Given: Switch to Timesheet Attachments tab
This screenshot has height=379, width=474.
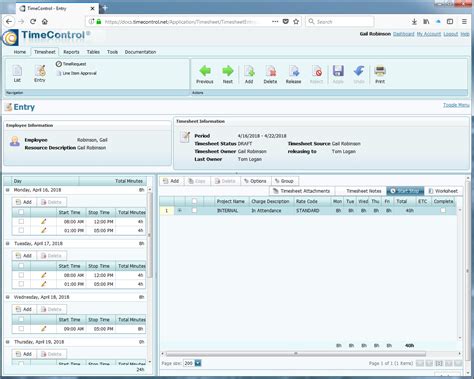Looking at the screenshot, I should (301, 191).
